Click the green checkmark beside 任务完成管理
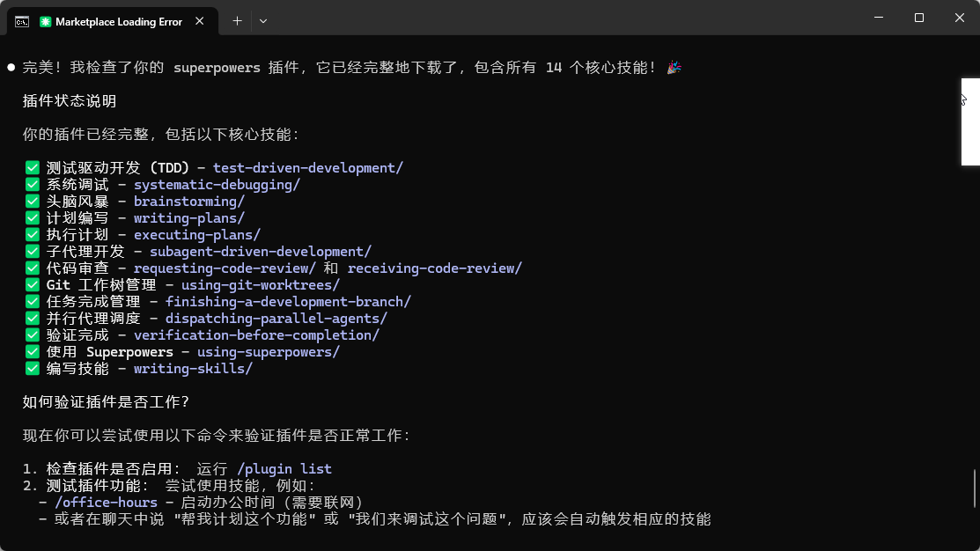Image resolution: width=980 pixels, height=551 pixels. [x=33, y=302]
